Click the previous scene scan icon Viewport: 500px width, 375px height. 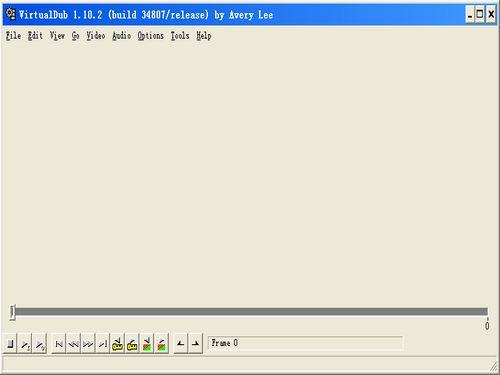(x=147, y=343)
